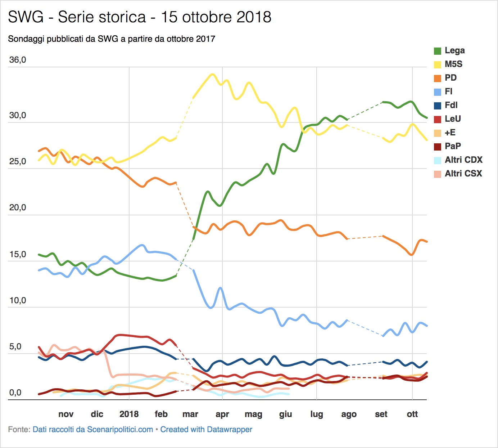Click the 36,0 y-axis value label
Viewport: 498px width, 448px height.
coord(18,60)
